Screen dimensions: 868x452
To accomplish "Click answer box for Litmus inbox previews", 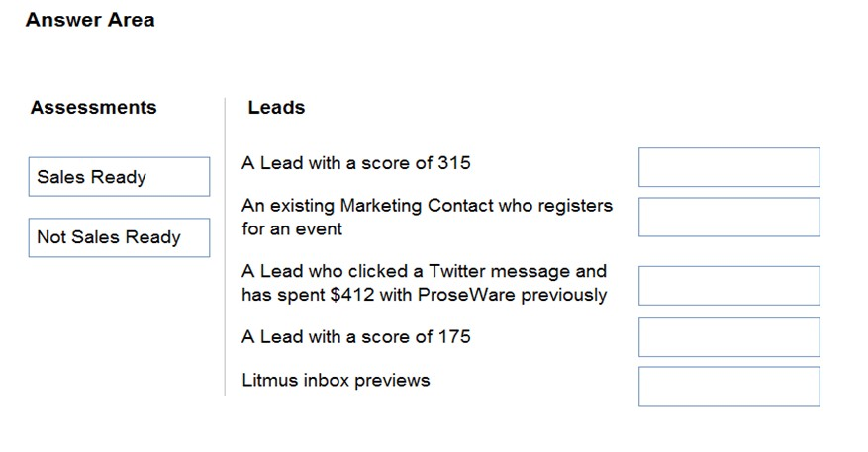I will [x=729, y=386].
